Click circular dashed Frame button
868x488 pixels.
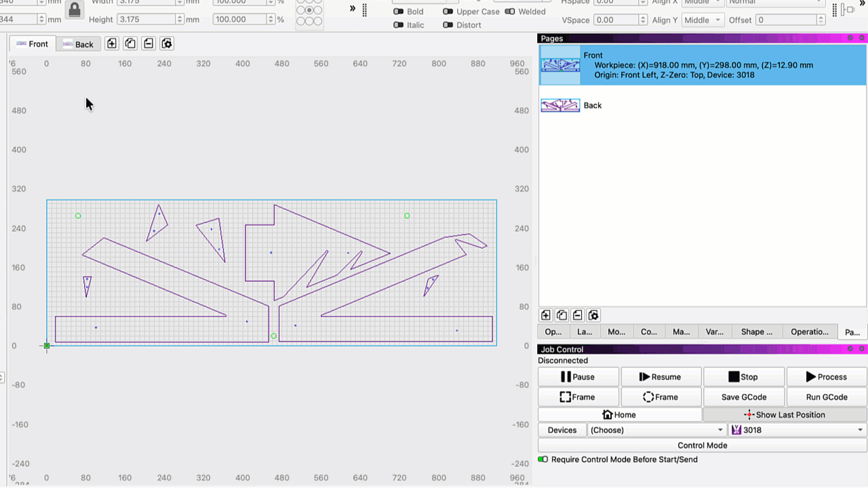661,397
